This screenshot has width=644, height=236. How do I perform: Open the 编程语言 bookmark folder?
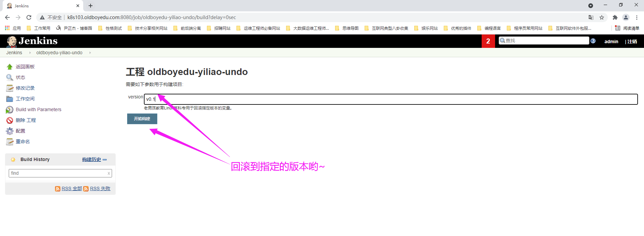(x=489, y=28)
